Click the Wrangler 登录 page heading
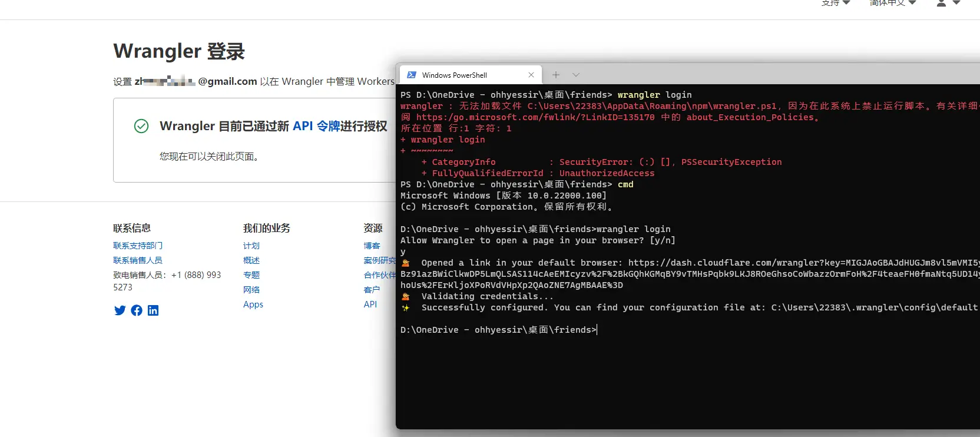 pyautogui.click(x=179, y=51)
